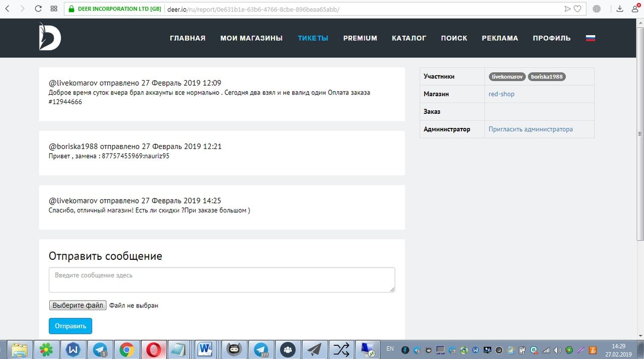This screenshot has width=644, height=359.
Task: Open the paper plane taskbar app
Action: (314, 349)
